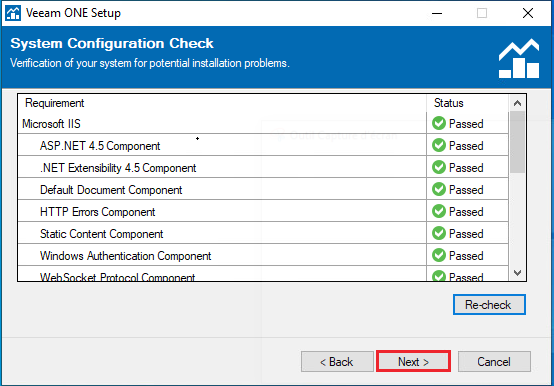This screenshot has height=386, width=554.
Task: Click the scrollbar down arrow
Action: 517,273
